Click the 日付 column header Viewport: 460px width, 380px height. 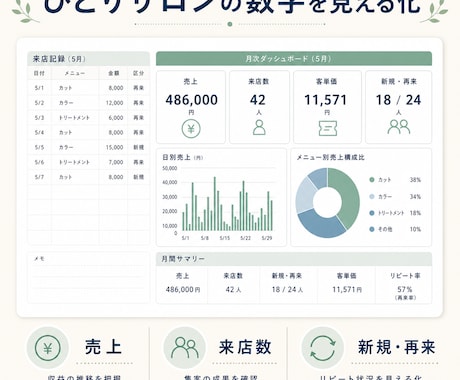(39, 73)
